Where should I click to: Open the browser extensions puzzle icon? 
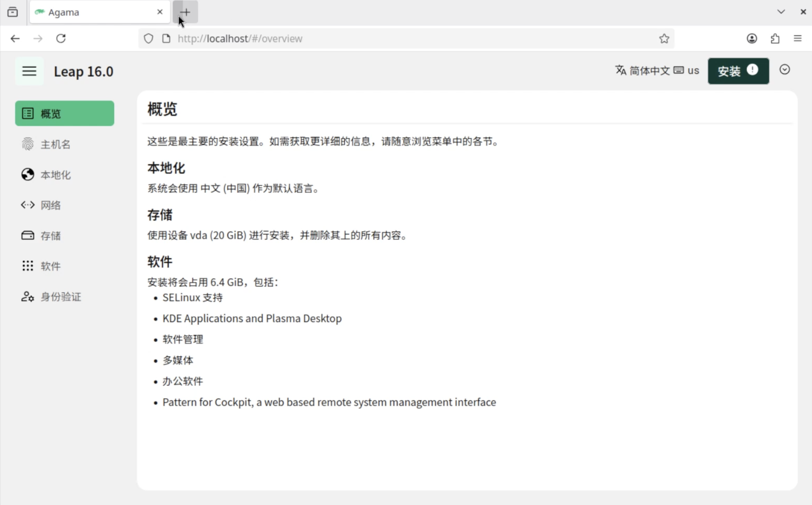(x=775, y=39)
